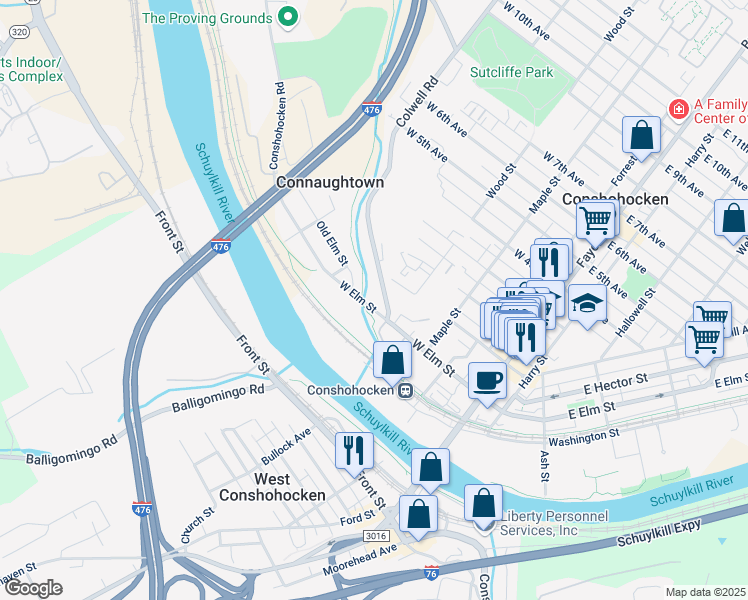
Task: Select the Sutcliffe Park label
Action: (511, 72)
